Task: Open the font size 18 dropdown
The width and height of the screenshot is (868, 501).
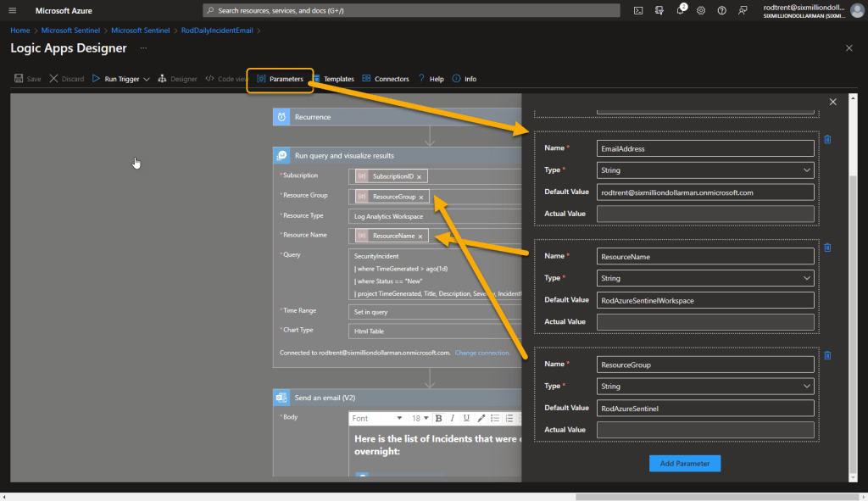Action: point(420,419)
